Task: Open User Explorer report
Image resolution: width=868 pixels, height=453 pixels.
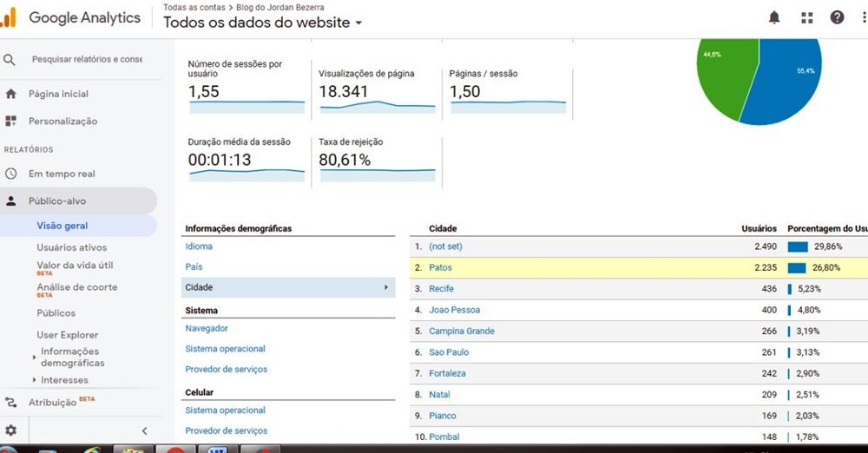Action: coord(68,335)
